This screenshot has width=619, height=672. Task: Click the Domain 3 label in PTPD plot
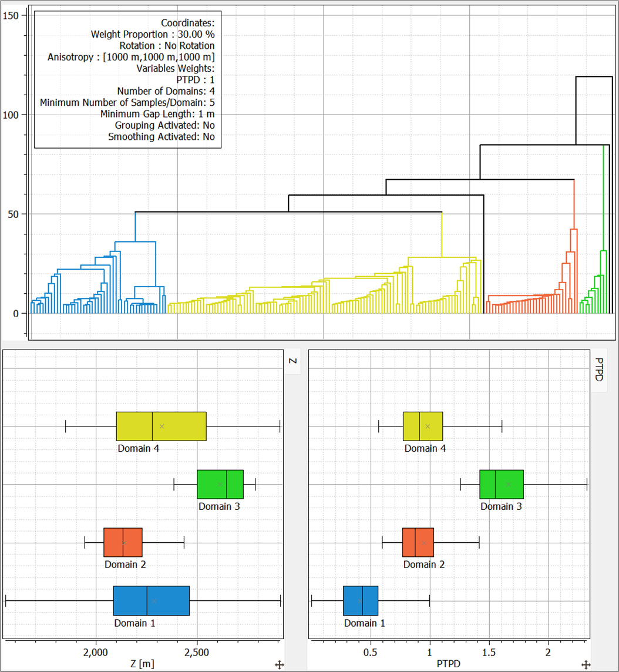pos(501,506)
